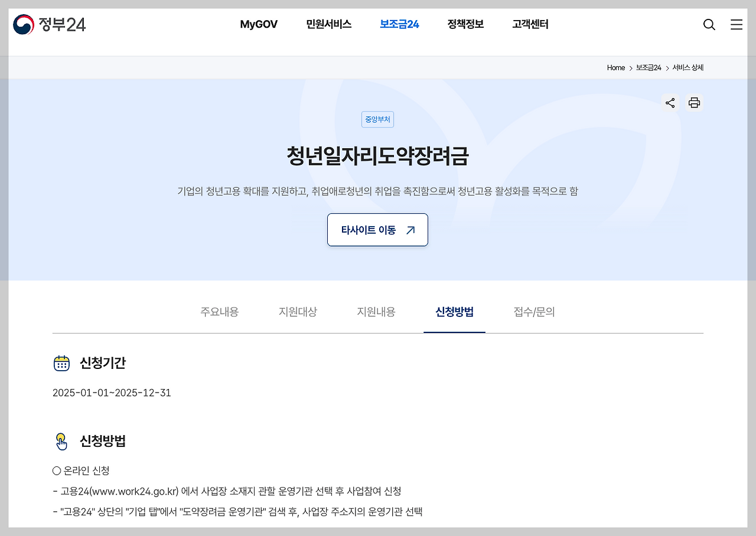Click the Home breadcrumb link
The image size is (756, 536).
615,67
